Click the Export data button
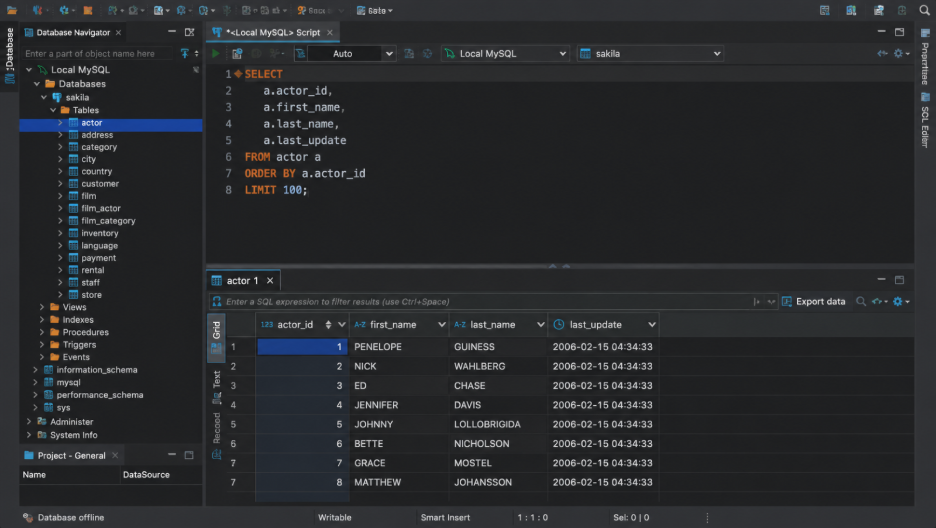Image resolution: width=936 pixels, height=528 pixels. (814, 302)
